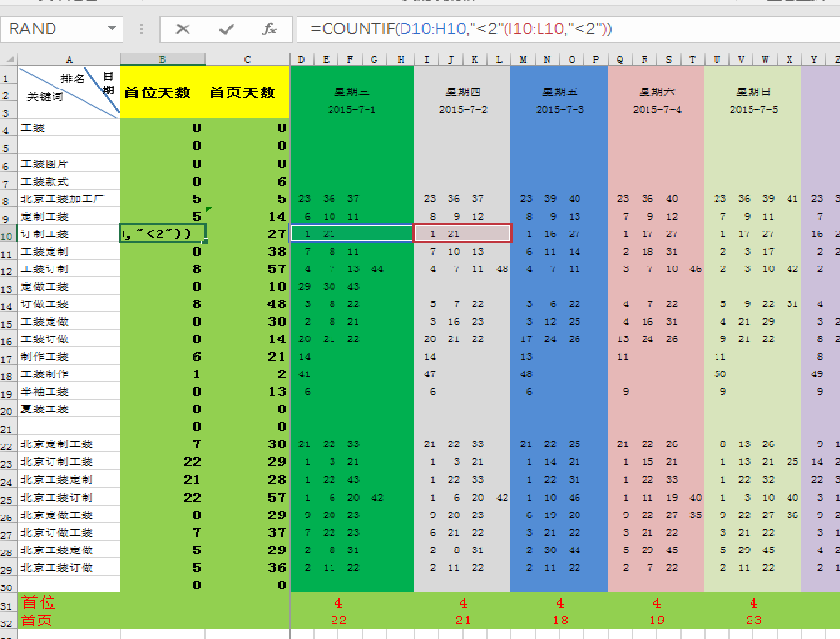Select column C header
The image size is (840, 639).
(x=247, y=59)
